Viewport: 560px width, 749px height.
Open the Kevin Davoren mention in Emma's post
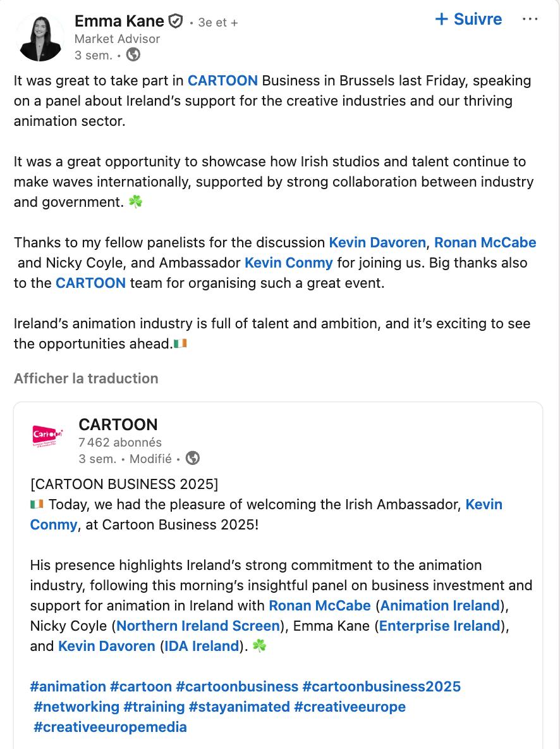(377, 243)
